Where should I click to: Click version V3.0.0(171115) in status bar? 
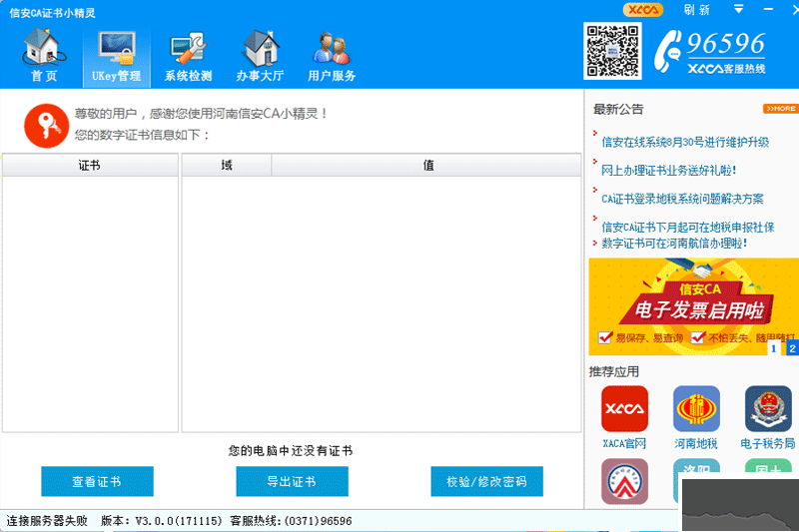click(x=162, y=521)
